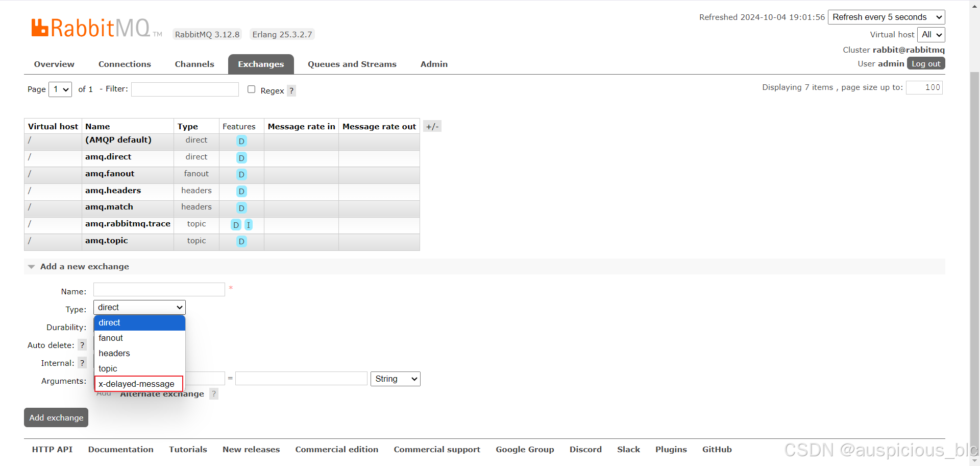Sort by Message rate in header
The height and width of the screenshot is (466, 980).
tap(302, 126)
